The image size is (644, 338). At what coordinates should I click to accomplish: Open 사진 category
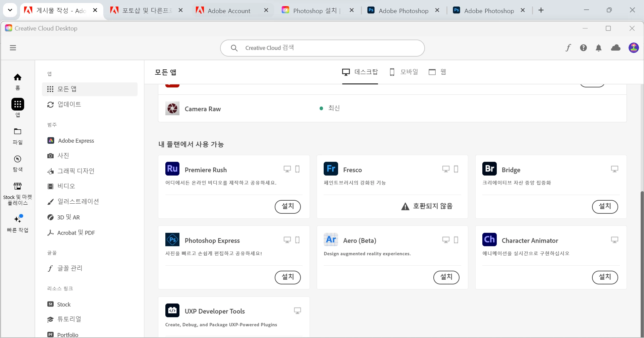(90, 156)
